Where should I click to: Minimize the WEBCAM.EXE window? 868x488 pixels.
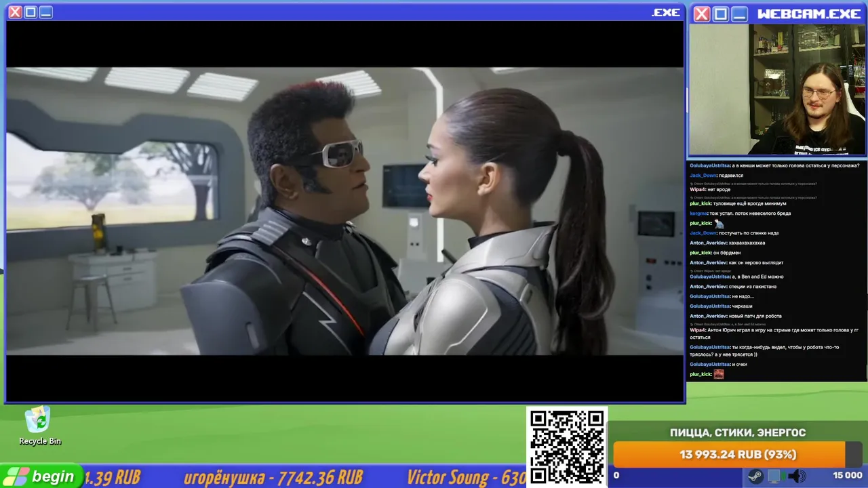[739, 14]
